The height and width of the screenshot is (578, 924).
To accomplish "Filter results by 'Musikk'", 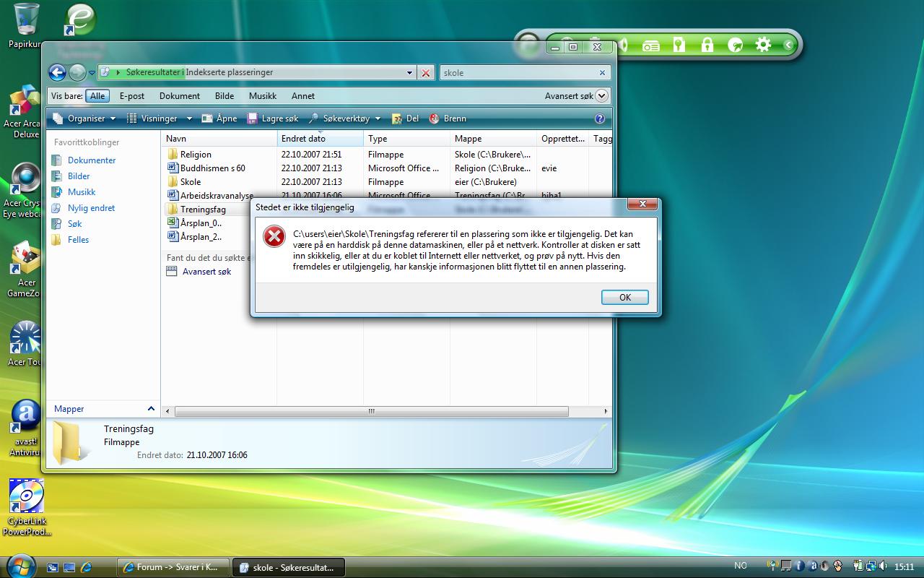I will (x=263, y=96).
